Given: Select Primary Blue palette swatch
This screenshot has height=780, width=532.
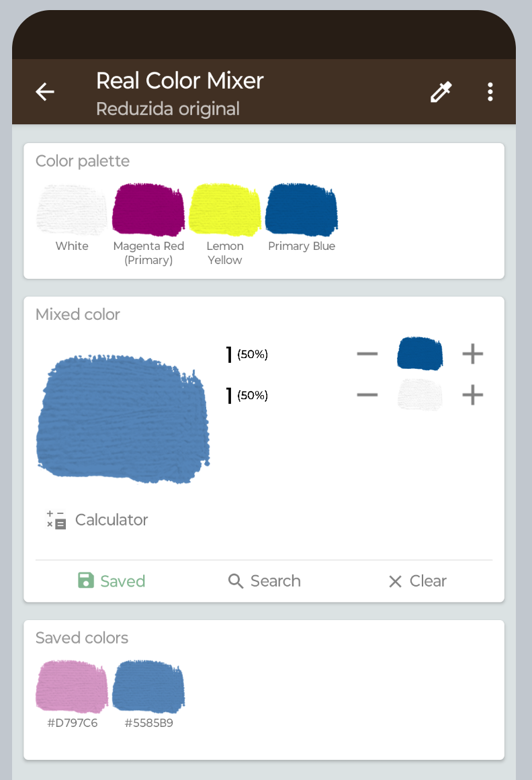Looking at the screenshot, I should (302, 210).
